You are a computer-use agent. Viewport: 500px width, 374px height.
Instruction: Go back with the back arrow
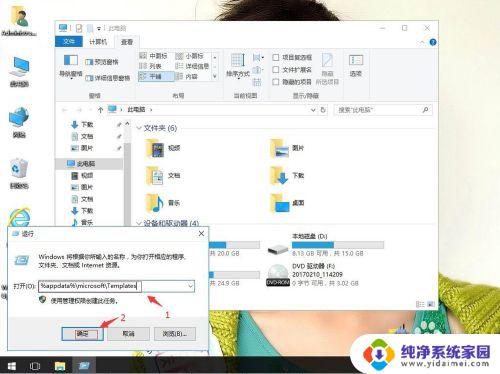(x=65, y=110)
